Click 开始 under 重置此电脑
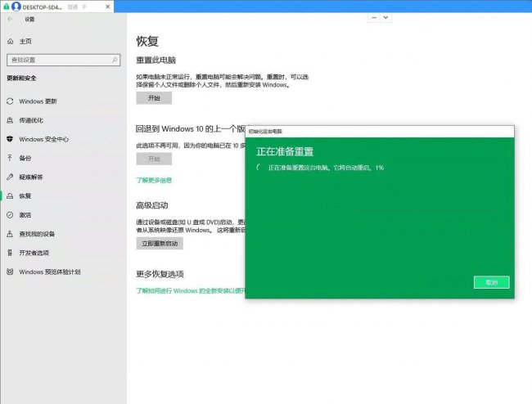The image size is (532, 404). click(154, 98)
